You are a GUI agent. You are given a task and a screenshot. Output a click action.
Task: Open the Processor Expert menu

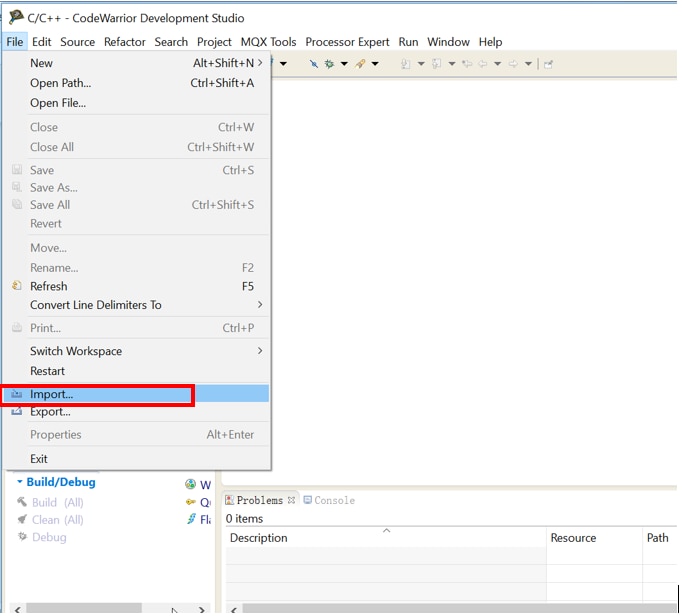click(x=347, y=42)
